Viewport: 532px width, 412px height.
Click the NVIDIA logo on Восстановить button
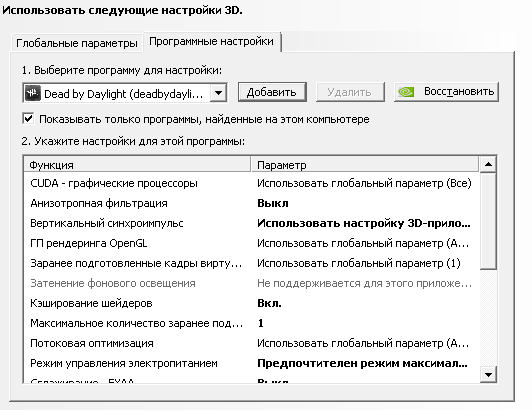[406, 92]
